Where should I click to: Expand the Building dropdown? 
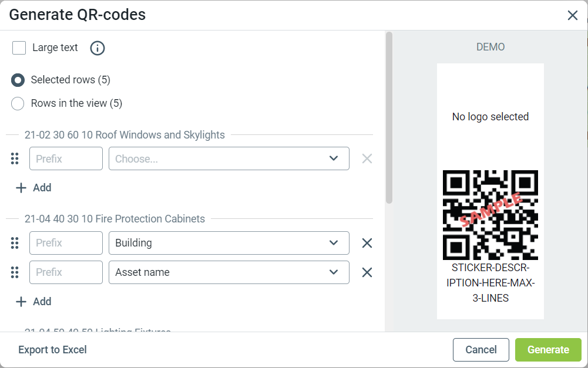tap(229, 243)
